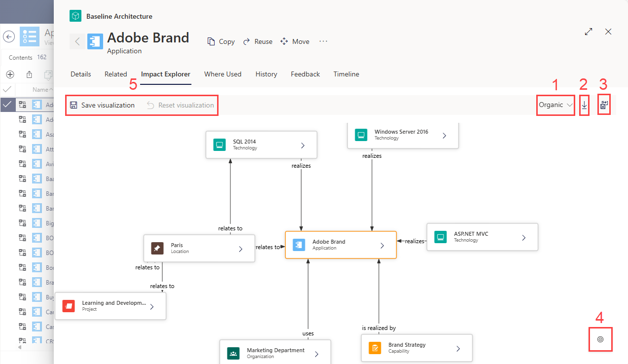
Task: Copy the Adobe Brand item
Action: click(x=221, y=41)
